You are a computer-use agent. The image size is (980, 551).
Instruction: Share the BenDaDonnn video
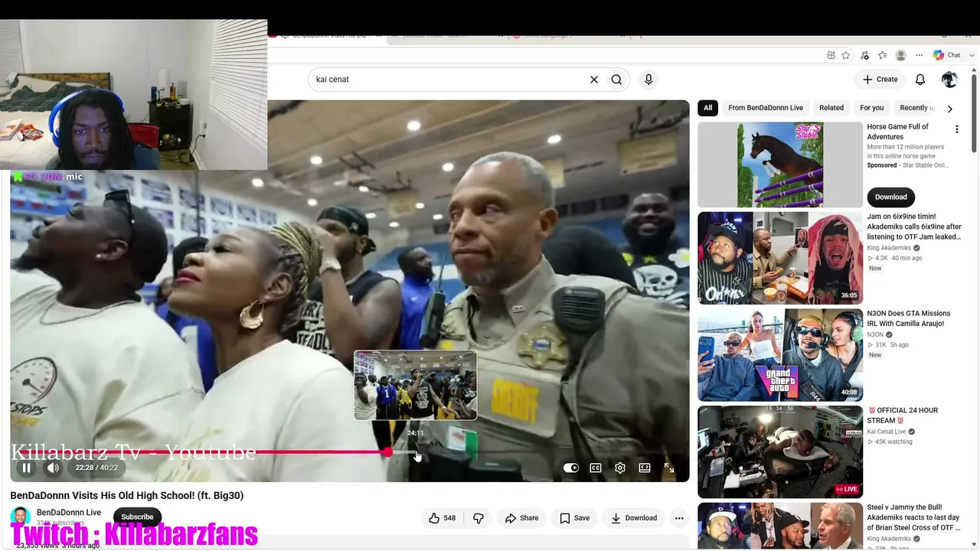[x=521, y=518]
